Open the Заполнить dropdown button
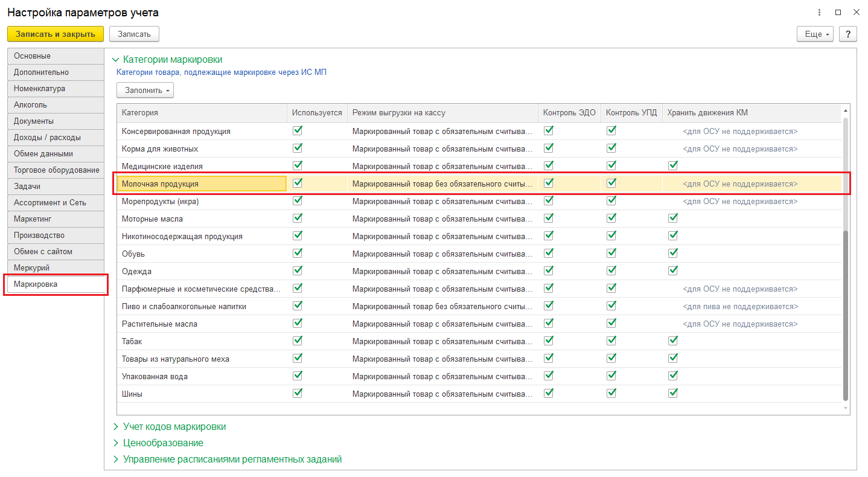This screenshot has height=477, width=868. 145,91
